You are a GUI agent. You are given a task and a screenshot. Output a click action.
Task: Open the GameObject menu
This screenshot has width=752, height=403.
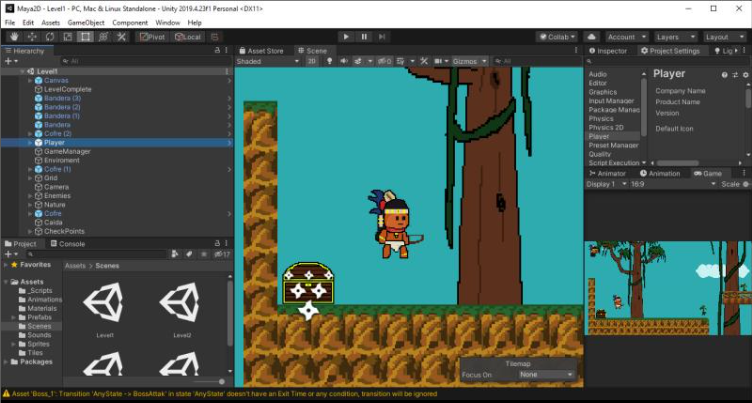(87, 22)
